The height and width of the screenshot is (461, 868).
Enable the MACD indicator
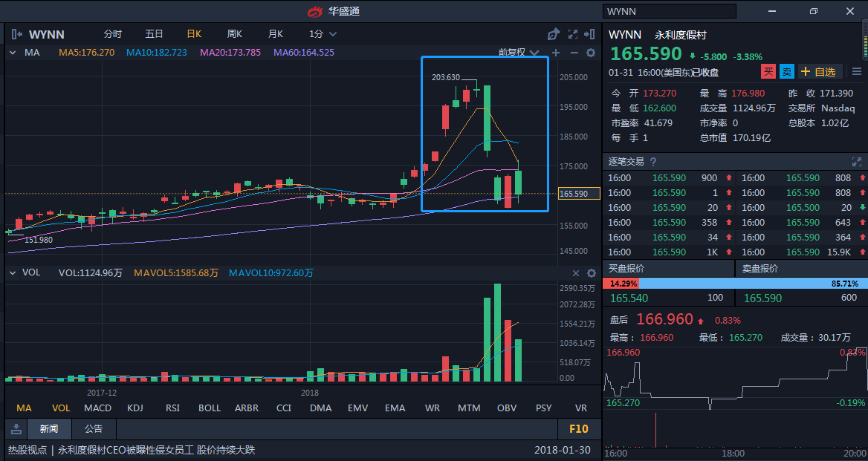97,408
